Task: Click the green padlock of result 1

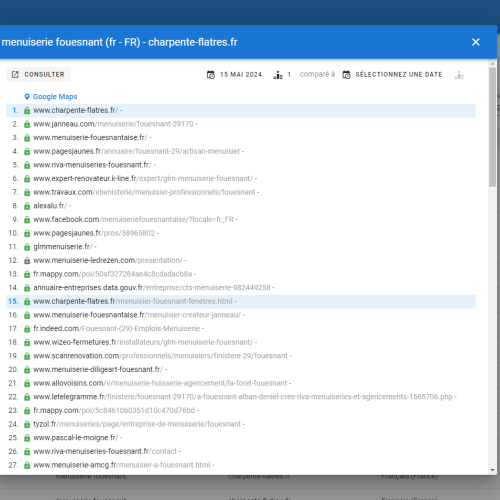Action: pyautogui.click(x=27, y=111)
